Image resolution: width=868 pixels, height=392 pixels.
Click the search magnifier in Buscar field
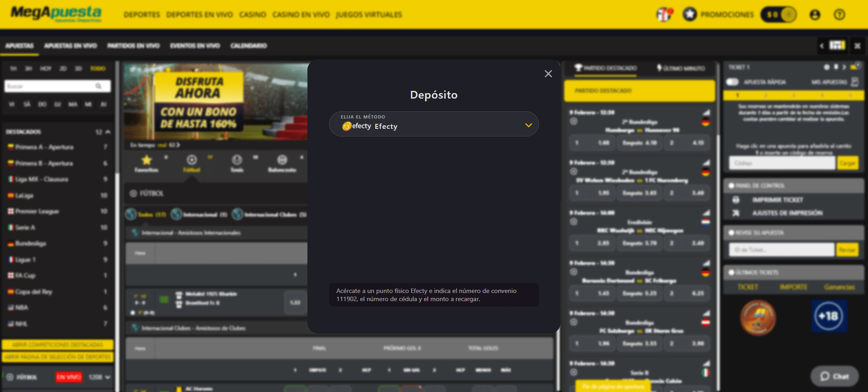pos(99,86)
